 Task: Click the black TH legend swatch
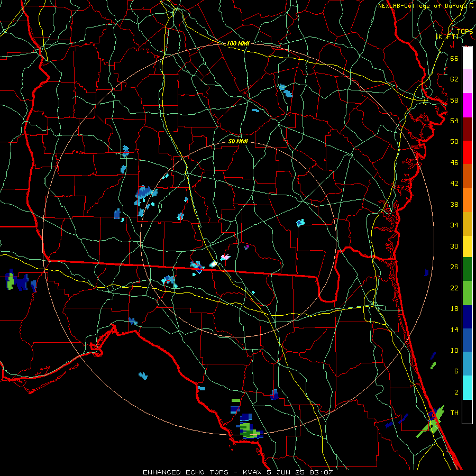(x=467, y=411)
